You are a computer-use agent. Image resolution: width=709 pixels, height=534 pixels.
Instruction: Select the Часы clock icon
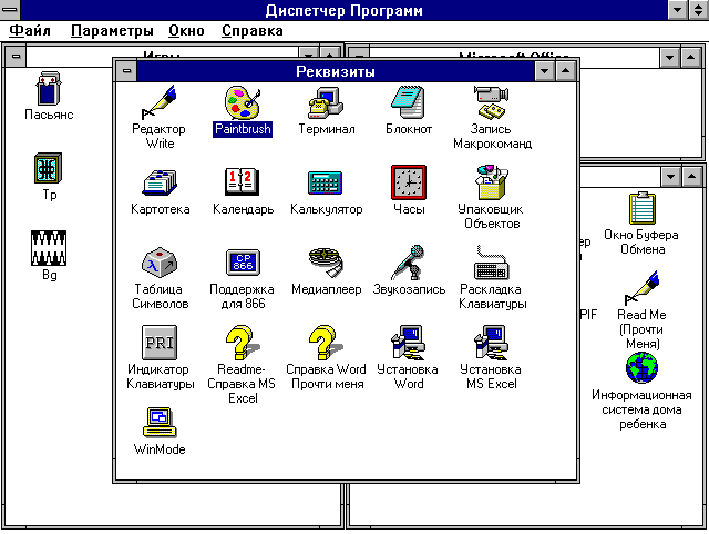point(408,182)
